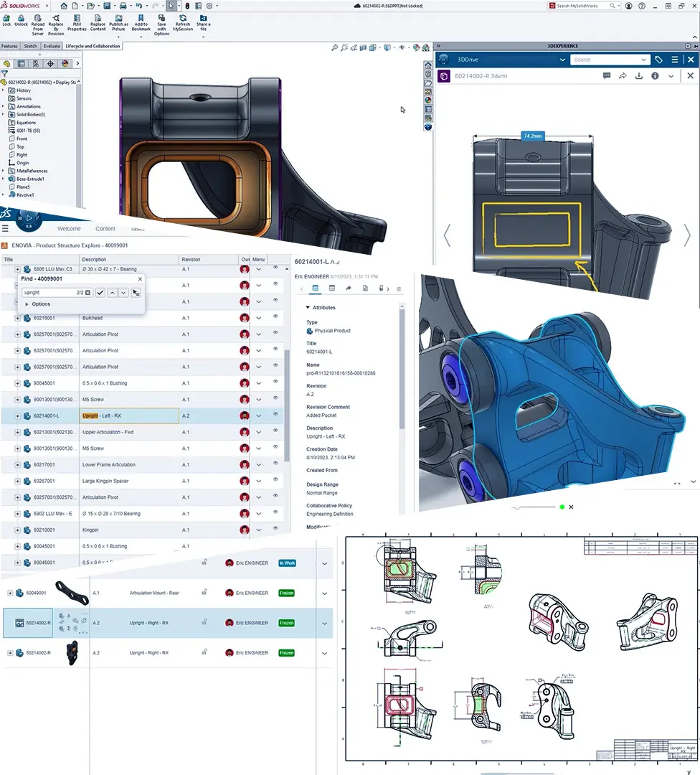The width and height of the screenshot is (700, 775).
Task: Open the 3DDrive app dropdown chevron
Action: [x=562, y=60]
